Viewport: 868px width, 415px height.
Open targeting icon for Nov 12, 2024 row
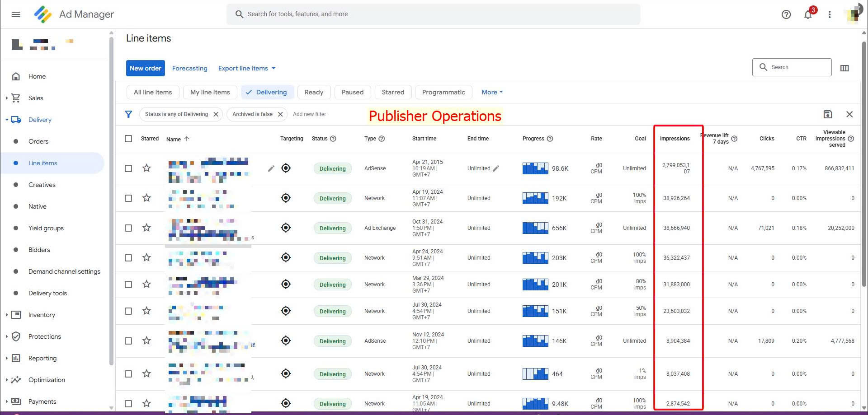[x=286, y=340]
